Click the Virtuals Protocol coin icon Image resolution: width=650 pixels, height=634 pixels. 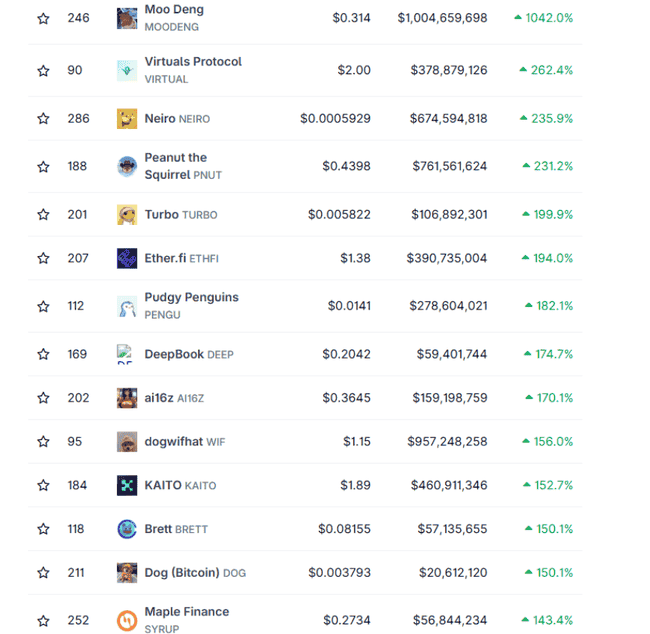click(x=127, y=70)
